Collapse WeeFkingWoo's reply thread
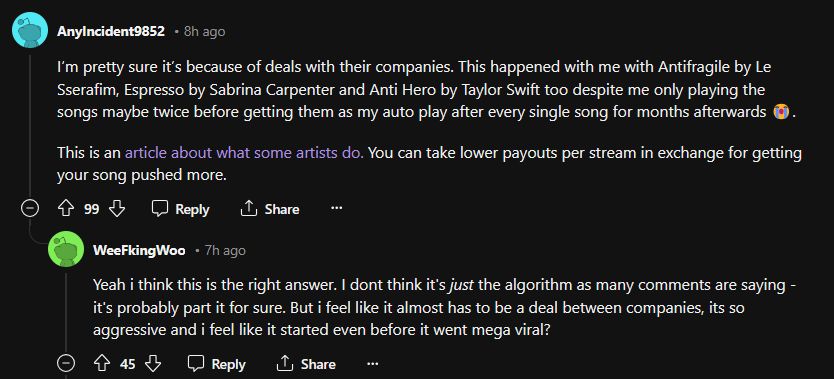Viewport: 834px width, 379px height. click(x=66, y=364)
